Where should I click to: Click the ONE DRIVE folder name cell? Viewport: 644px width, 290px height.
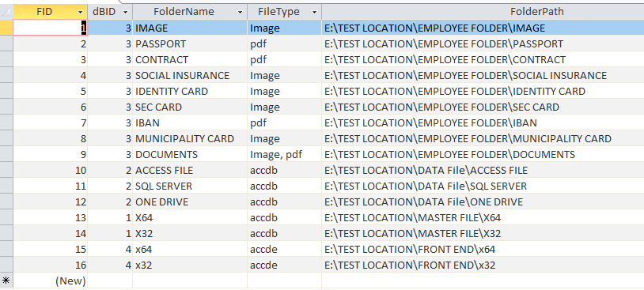pos(190,201)
